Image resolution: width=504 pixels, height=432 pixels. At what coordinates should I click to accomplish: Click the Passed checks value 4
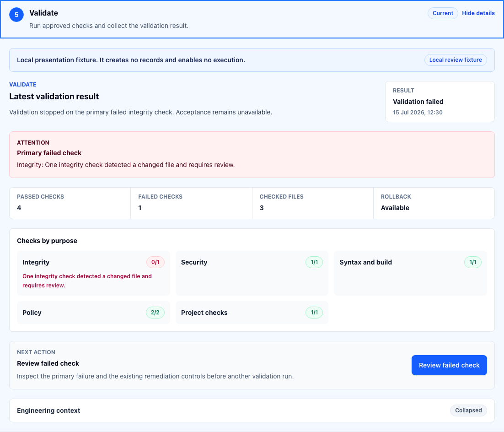pyautogui.click(x=19, y=208)
